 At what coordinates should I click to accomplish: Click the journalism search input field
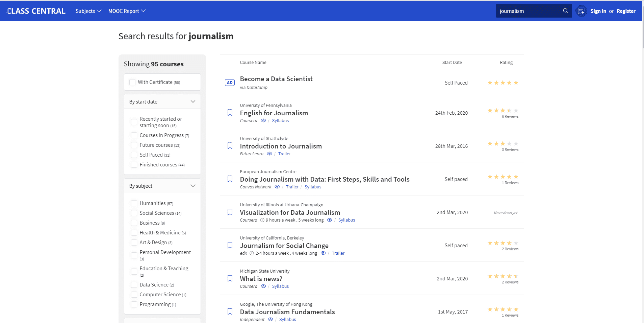pos(528,11)
